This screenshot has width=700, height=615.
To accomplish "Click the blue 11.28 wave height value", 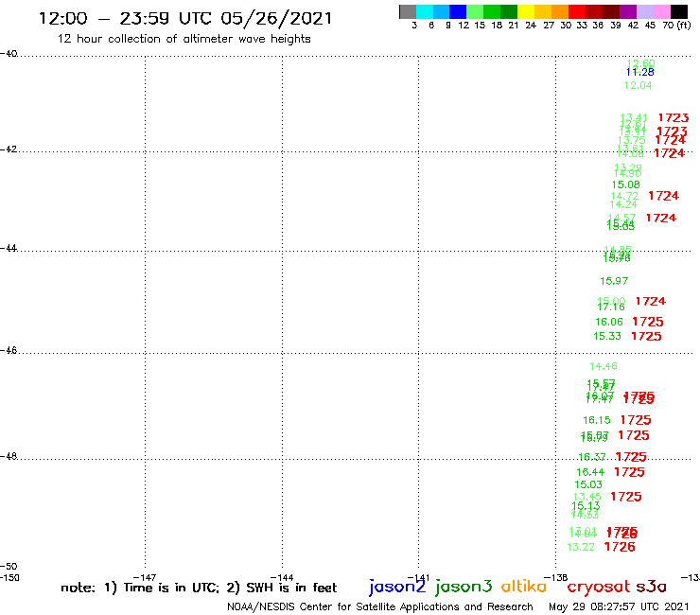I will 640,72.
